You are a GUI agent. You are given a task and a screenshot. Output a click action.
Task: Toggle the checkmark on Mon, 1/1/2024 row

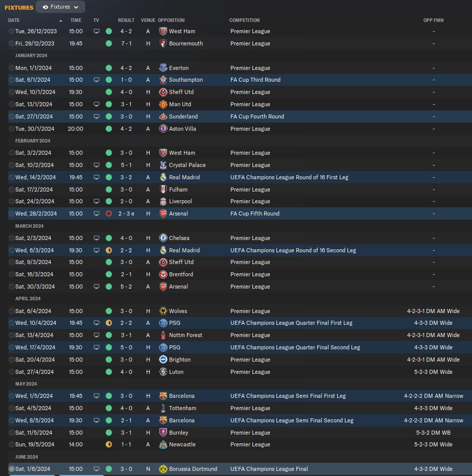pyautogui.click(x=12, y=68)
